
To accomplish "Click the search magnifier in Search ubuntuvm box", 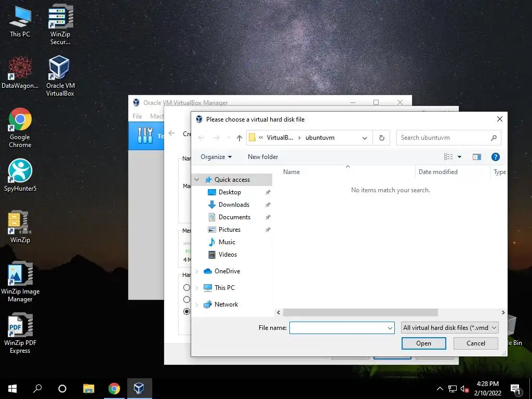I will pyautogui.click(x=494, y=138).
